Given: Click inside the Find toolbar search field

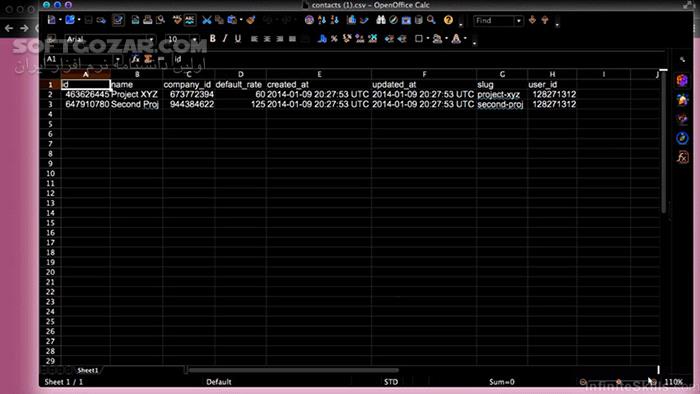Looking at the screenshot, I should click(494, 21).
